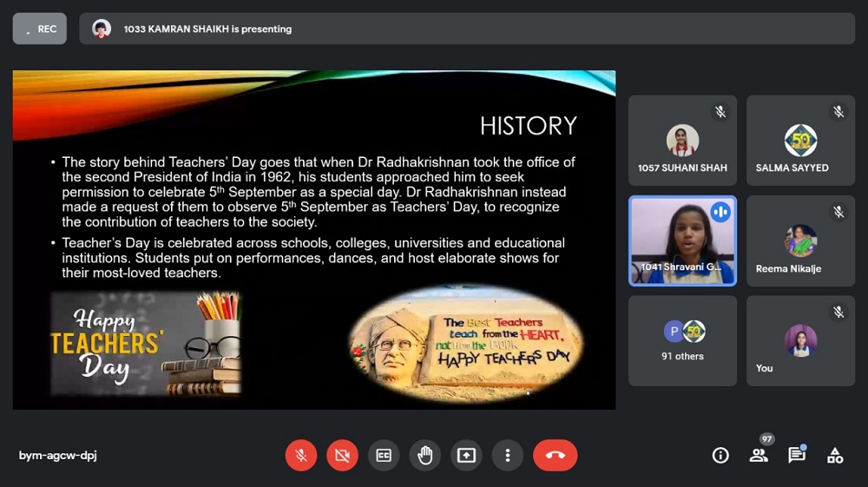Turn on the camera button
868x487 pixels.
coord(342,455)
